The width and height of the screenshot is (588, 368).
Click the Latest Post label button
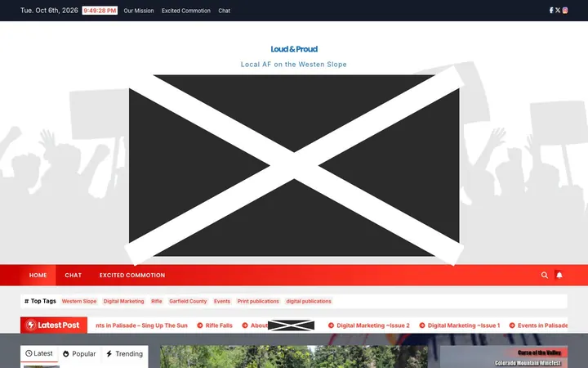[54, 325]
